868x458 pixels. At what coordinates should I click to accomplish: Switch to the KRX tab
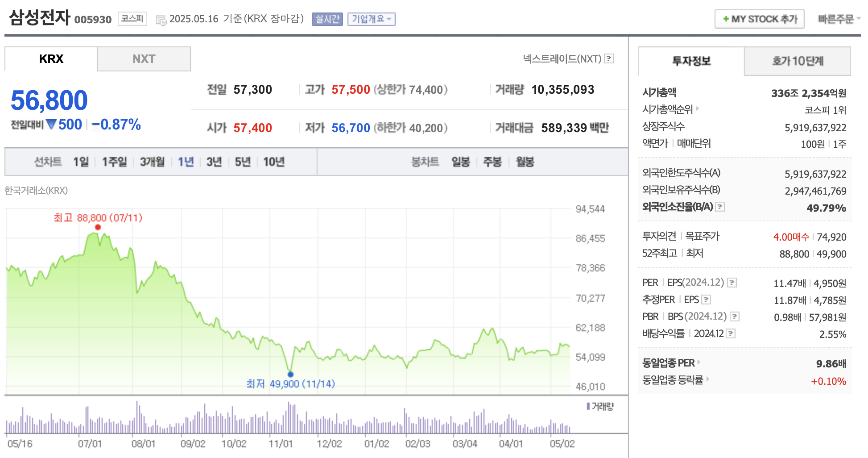coord(51,59)
